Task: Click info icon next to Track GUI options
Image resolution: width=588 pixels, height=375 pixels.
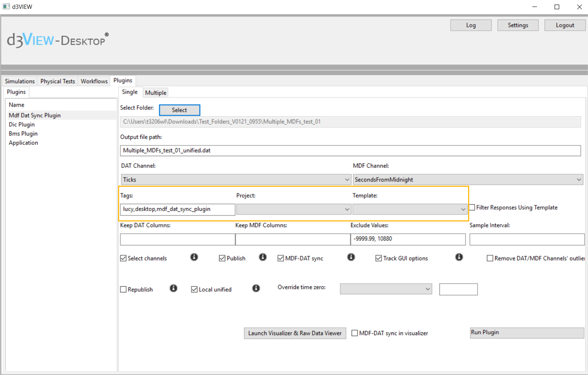Action: 459,257
